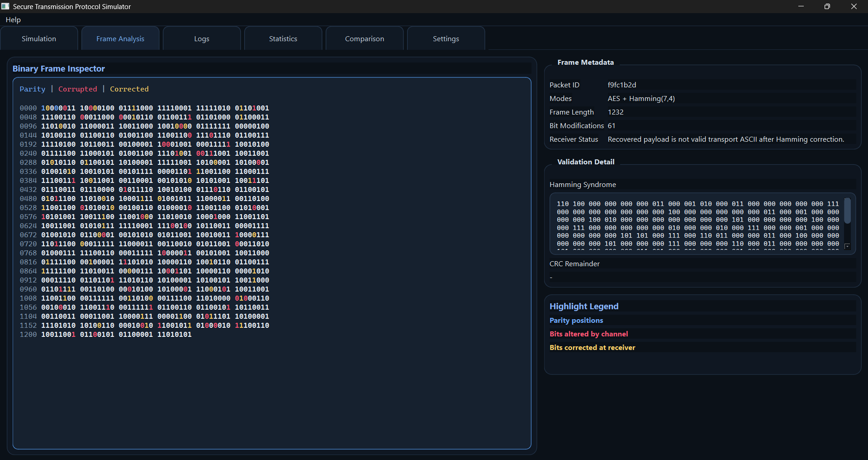The width and height of the screenshot is (868, 460).
Task: Click the Highlight Legend heading
Action: [584, 307]
